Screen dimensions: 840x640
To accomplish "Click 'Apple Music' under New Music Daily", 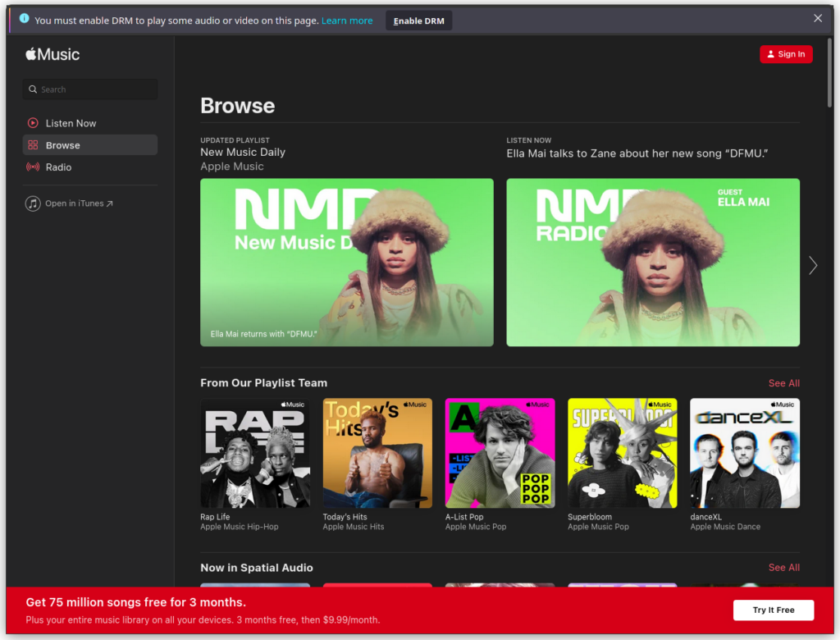I will pos(232,167).
